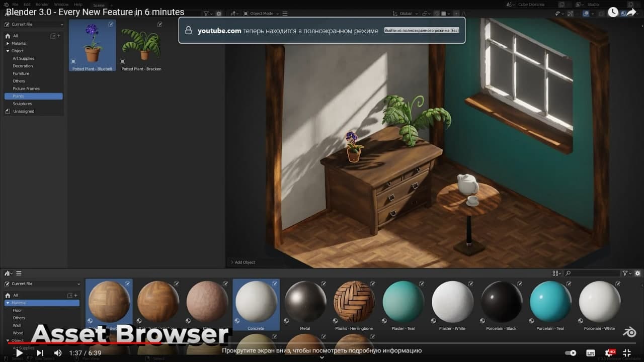Select the Porcelain - Teal material

[550, 305]
